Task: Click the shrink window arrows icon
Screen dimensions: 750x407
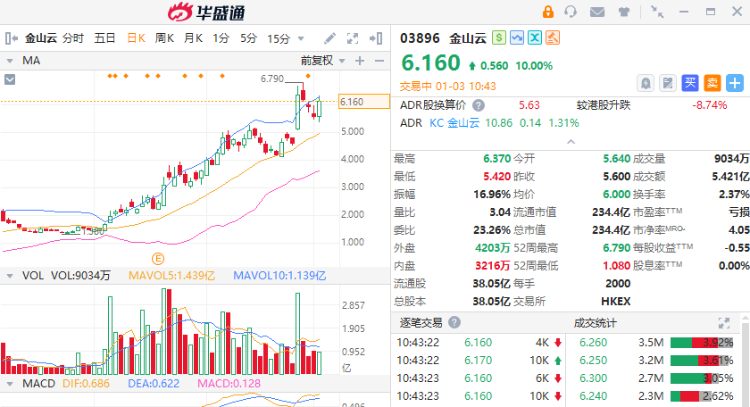Action: (657, 11)
